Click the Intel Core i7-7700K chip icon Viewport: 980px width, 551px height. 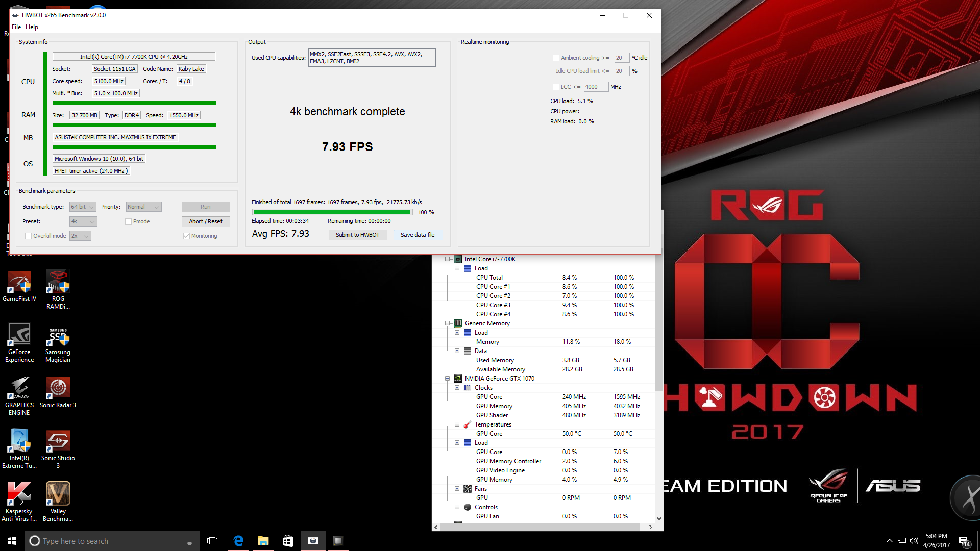coord(458,259)
